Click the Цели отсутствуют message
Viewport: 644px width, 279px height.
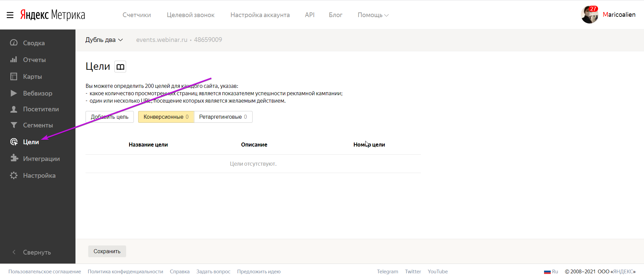click(x=253, y=164)
